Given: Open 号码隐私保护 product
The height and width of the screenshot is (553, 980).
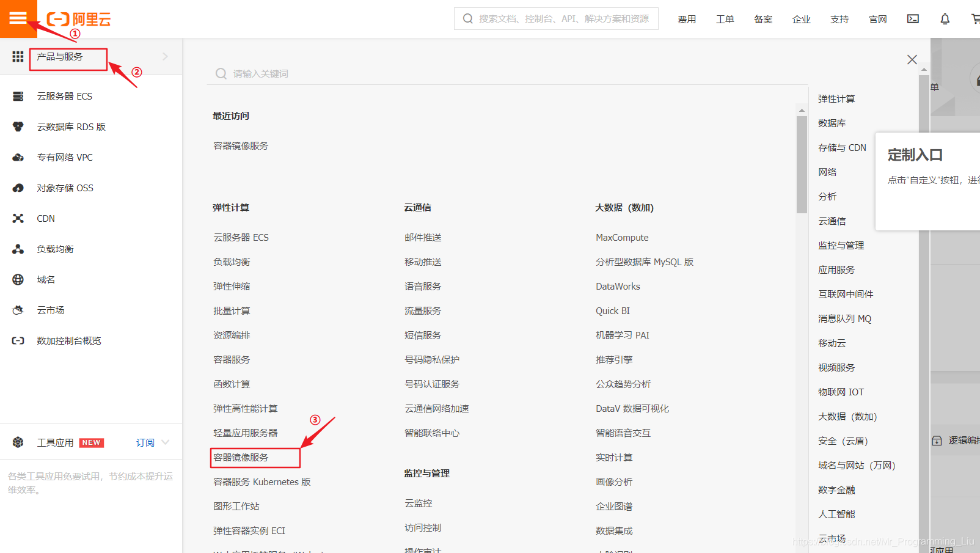Looking at the screenshot, I should tap(432, 360).
